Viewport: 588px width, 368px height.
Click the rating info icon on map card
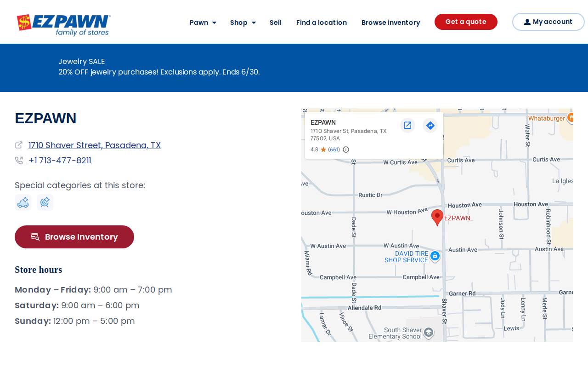(346, 149)
